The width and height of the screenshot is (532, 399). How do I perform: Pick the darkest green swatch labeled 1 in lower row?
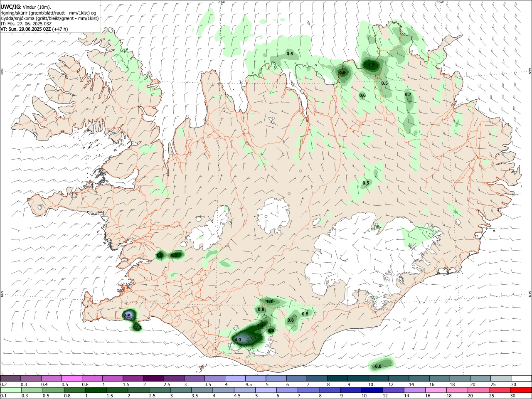(x=96, y=390)
